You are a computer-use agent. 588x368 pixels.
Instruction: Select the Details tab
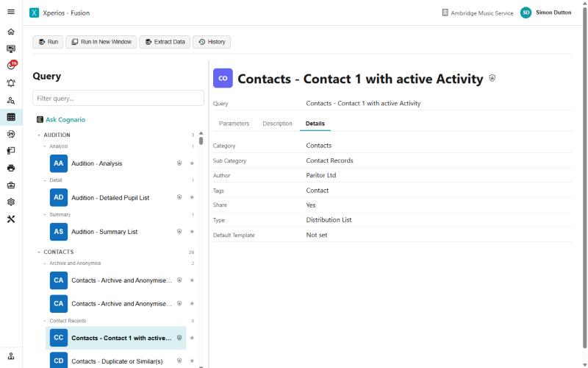coord(315,124)
